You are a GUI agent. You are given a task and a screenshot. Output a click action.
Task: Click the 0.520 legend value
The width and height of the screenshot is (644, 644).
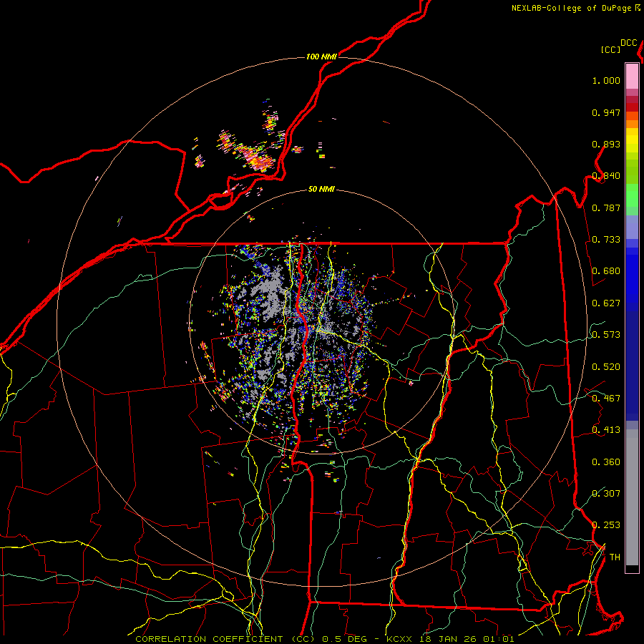(x=606, y=367)
